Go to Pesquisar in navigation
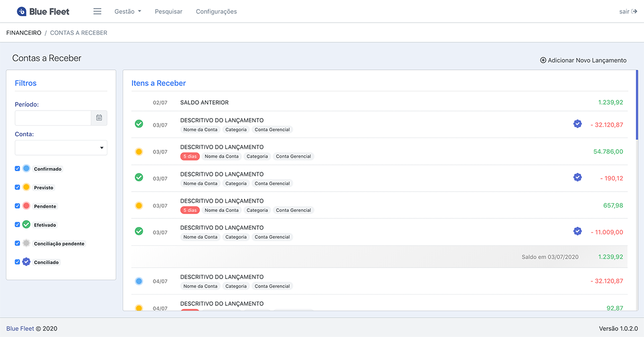This screenshot has width=644, height=337. [169, 11]
